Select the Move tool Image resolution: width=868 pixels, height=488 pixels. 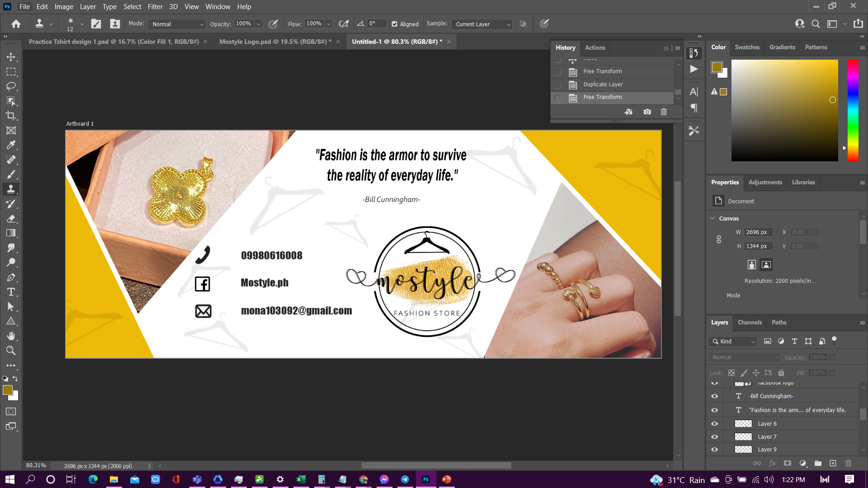11,57
